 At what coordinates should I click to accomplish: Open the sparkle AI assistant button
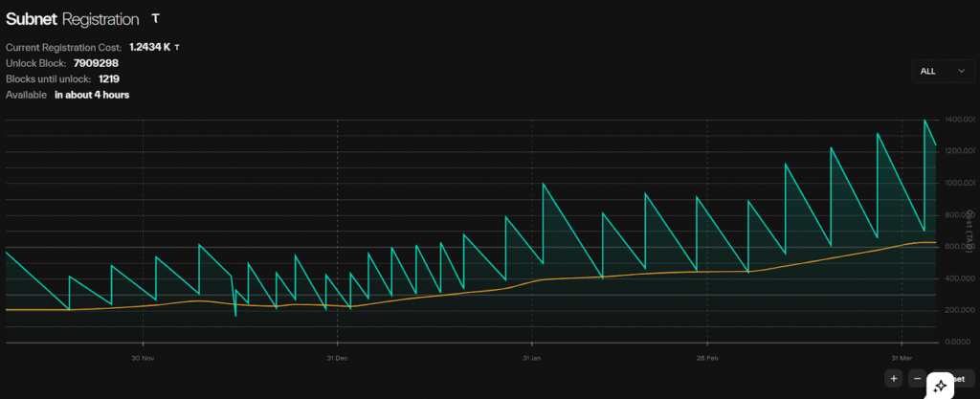(x=941, y=385)
